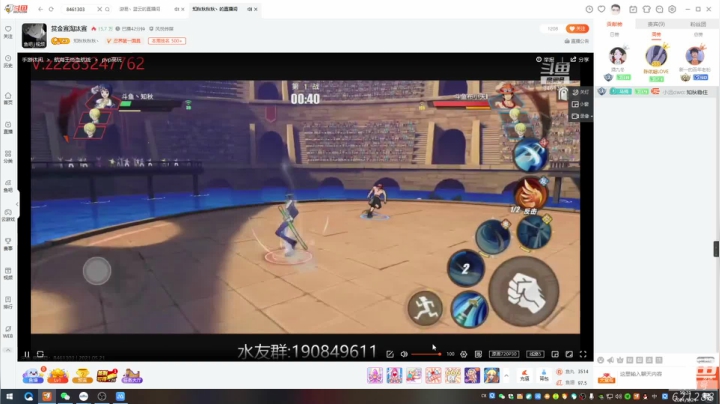Click the danmaku block list icon in player bar
The image size is (720, 404).
tap(478, 354)
